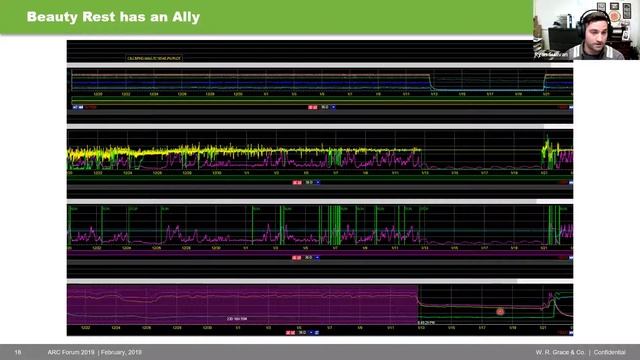Screen dimensions: 640x360
Task: Click the red scroll-back control under the green-spike trend
Action: point(297,258)
